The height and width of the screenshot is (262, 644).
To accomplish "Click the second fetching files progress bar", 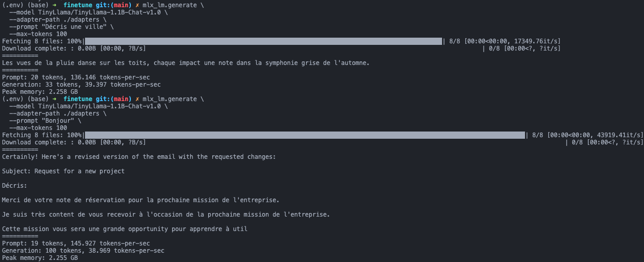I will 305,135.
